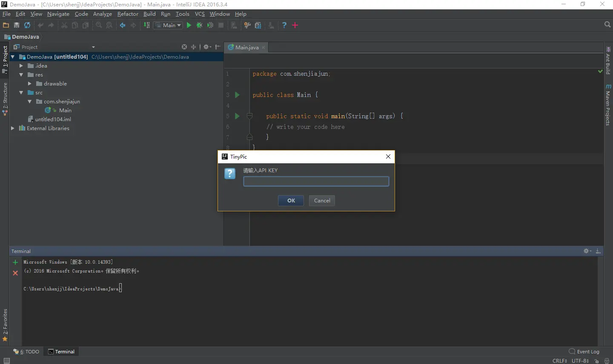Select untitled104.iml file in tree
Viewport: 613px width, 364px height.
tap(53, 119)
